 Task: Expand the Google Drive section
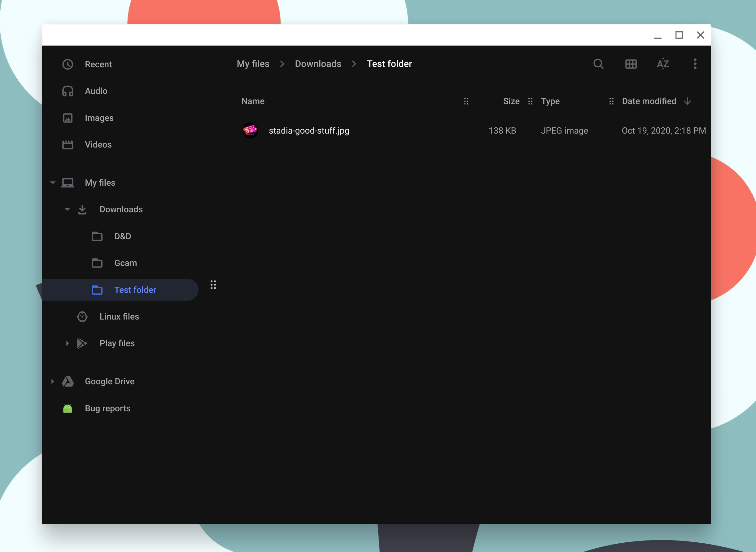click(x=52, y=381)
